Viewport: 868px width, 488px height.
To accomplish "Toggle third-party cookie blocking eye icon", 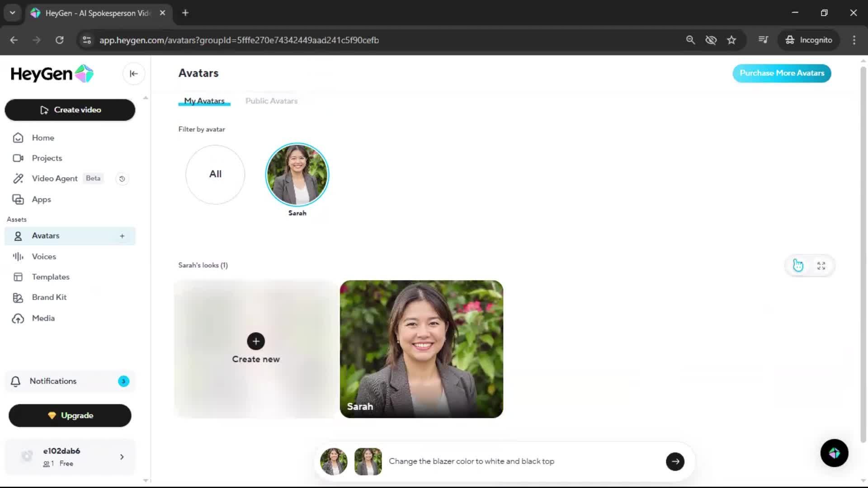I will (711, 40).
